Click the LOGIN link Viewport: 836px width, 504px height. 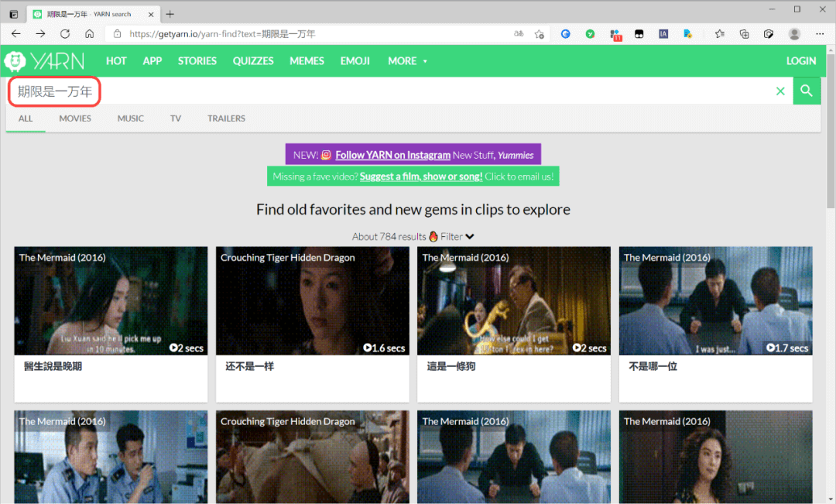coord(801,61)
